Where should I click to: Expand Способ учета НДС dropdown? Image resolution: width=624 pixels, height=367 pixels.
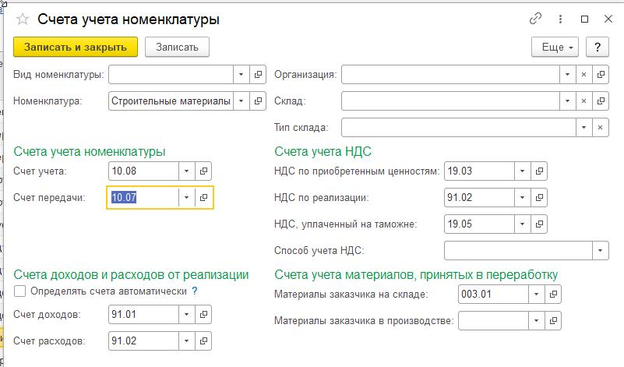(601, 250)
